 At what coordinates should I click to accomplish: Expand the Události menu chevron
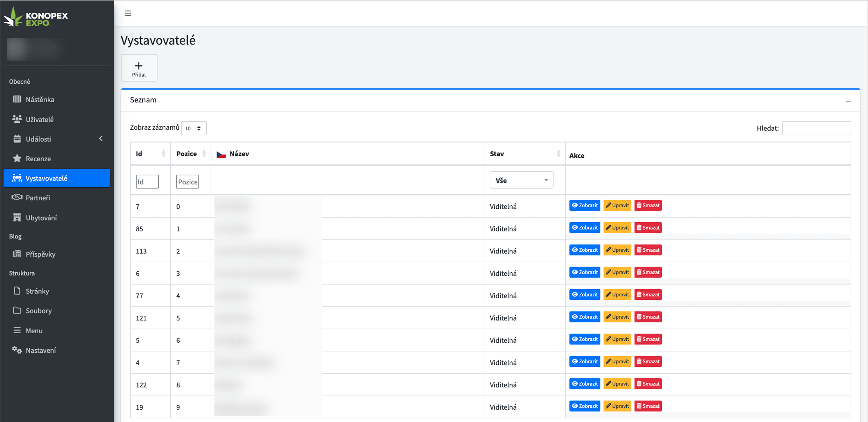[x=101, y=139]
